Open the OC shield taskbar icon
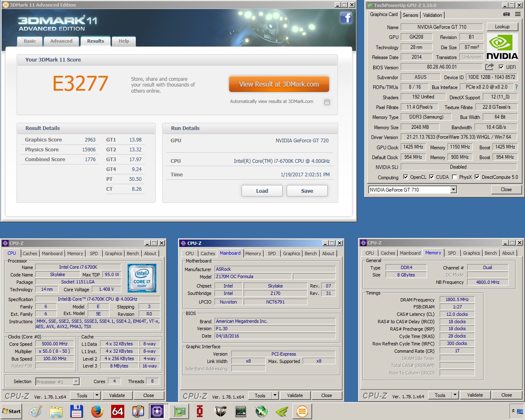Image resolution: width=525 pixels, height=420 pixels. click(x=220, y=411)
